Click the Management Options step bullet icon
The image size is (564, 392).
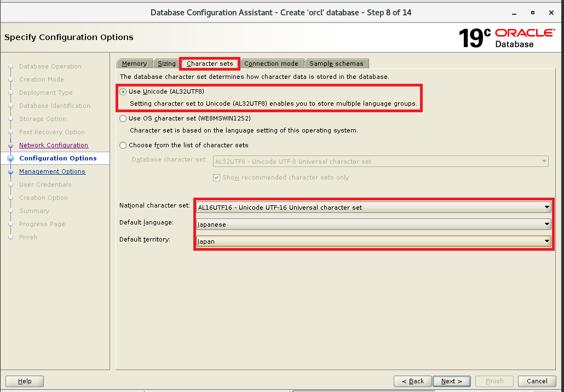point(11,172)
